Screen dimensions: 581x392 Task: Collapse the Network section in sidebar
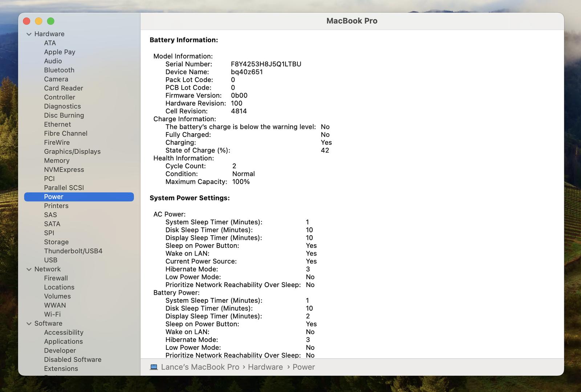pos(29,269)
